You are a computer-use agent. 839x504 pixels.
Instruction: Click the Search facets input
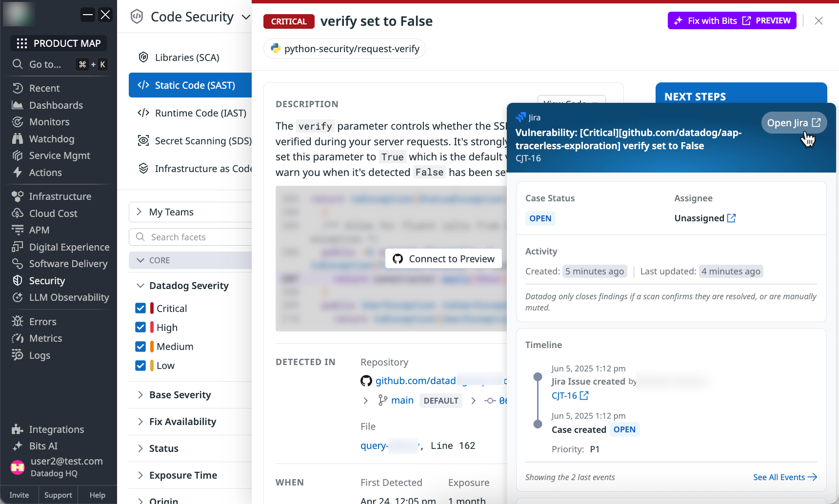pyautogui.click(x=190, y=237)
